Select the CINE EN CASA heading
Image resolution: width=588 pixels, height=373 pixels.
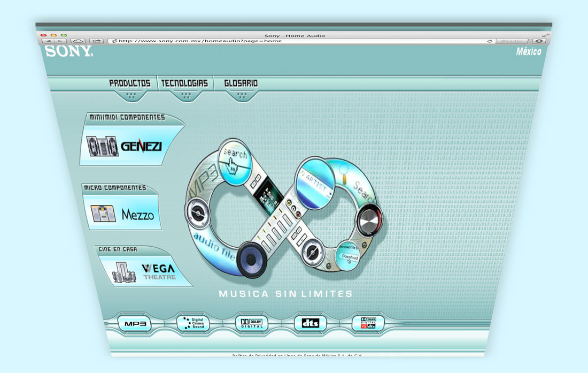point(118,249)
